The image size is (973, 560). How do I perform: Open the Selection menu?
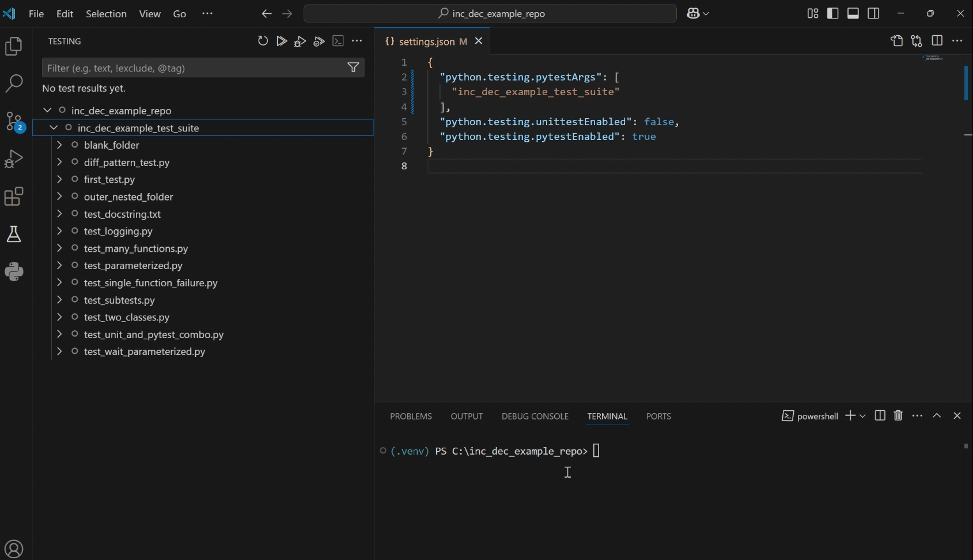[106, 13]
